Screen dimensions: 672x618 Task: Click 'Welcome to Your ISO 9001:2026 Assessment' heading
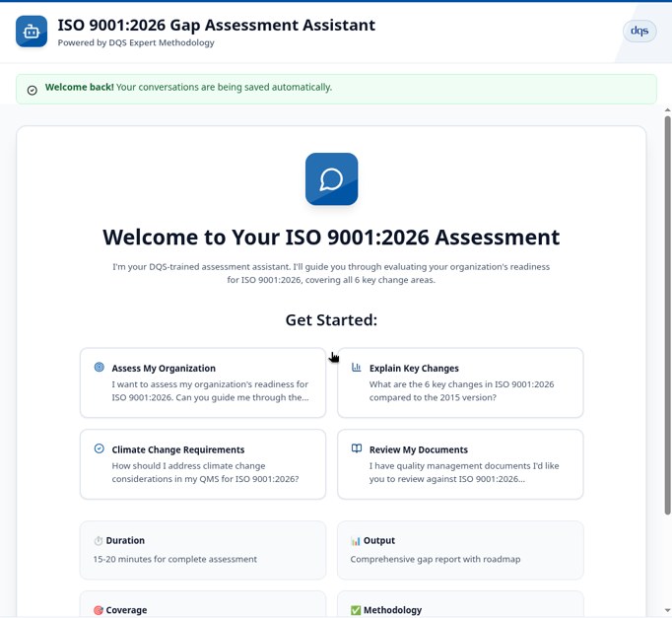pos(331,237)
